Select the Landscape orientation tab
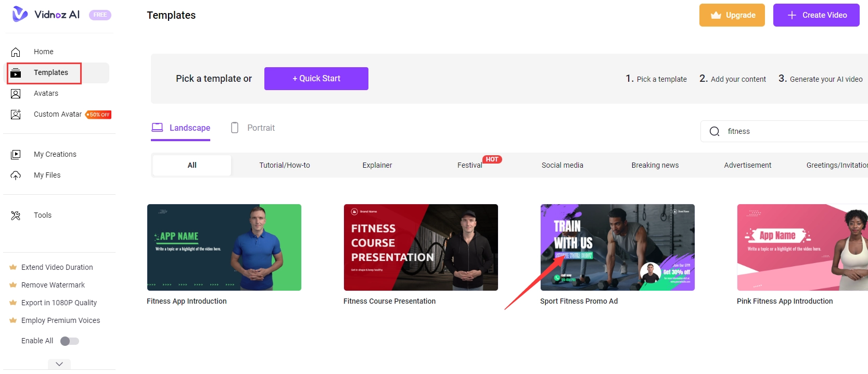This screenshot has height=374, width=868. (x=181, y=128)
